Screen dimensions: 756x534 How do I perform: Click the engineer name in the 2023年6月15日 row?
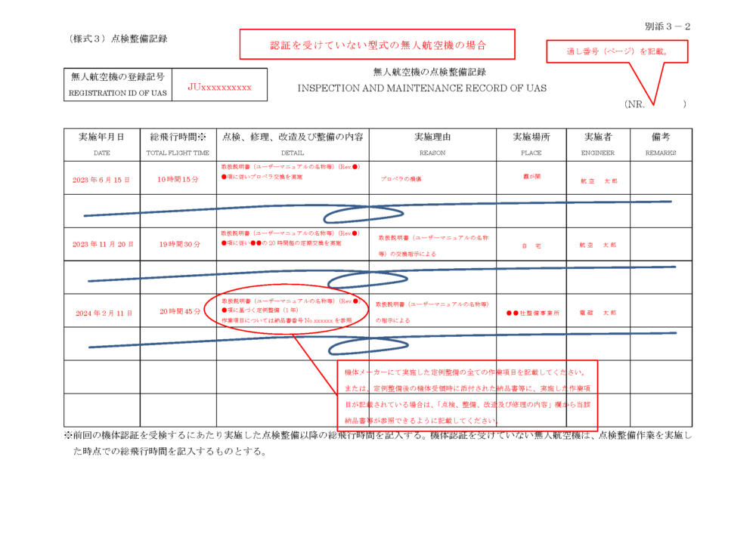599,181
